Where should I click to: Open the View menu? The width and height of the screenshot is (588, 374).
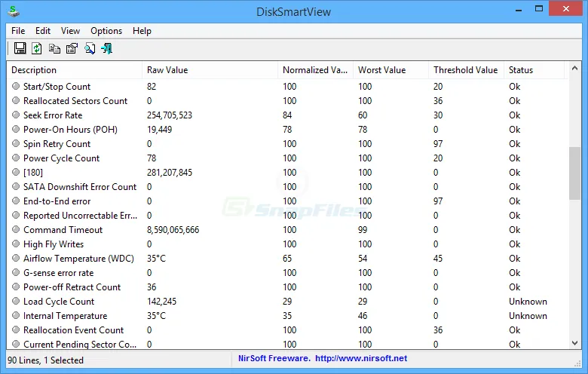click(70, 31)
